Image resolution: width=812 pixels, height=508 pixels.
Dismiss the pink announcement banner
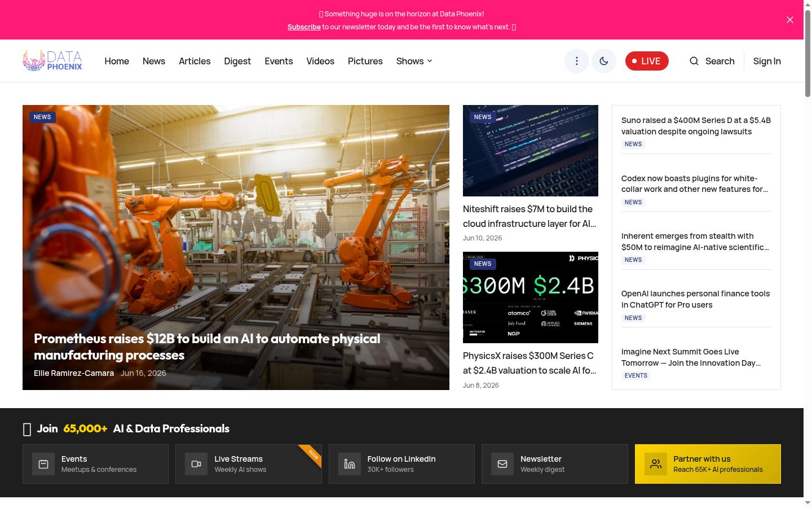click(789, 20)
